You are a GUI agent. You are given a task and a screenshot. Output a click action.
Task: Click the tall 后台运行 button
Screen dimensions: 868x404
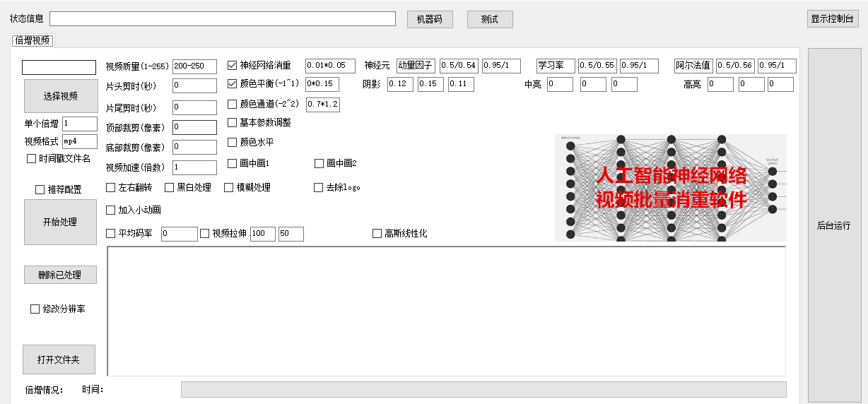click(x=833, y=225)
